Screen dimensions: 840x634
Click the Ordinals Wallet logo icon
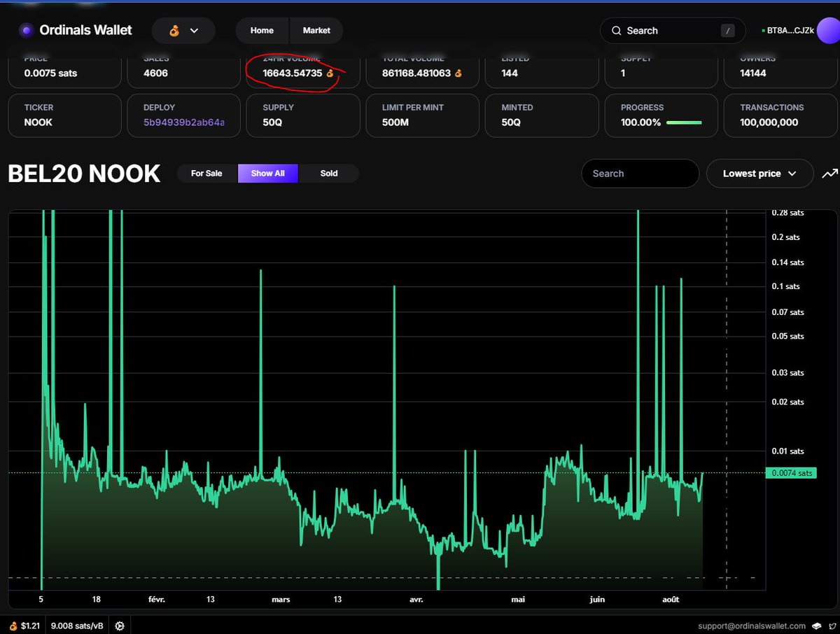click(26, 31)
